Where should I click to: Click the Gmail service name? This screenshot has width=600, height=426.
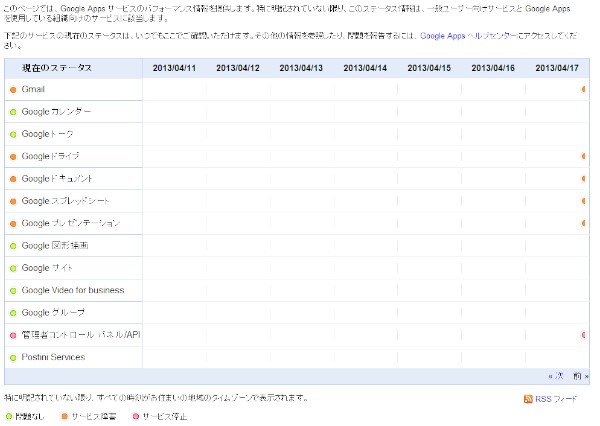pos(33,89)
